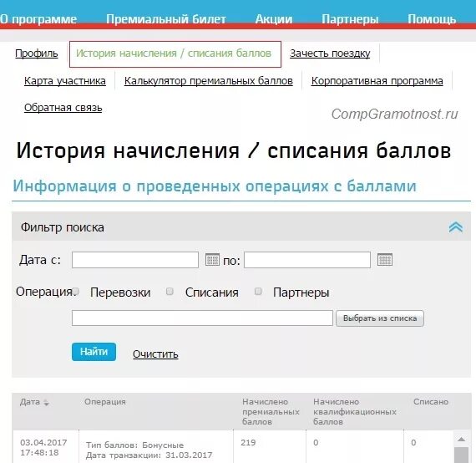
Task: Click the Выбрать из списка button
Action: (x=380, y=318)
